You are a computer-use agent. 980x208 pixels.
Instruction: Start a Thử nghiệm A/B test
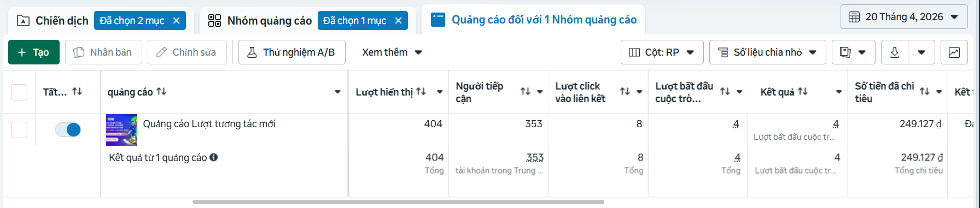pos(291,52)
